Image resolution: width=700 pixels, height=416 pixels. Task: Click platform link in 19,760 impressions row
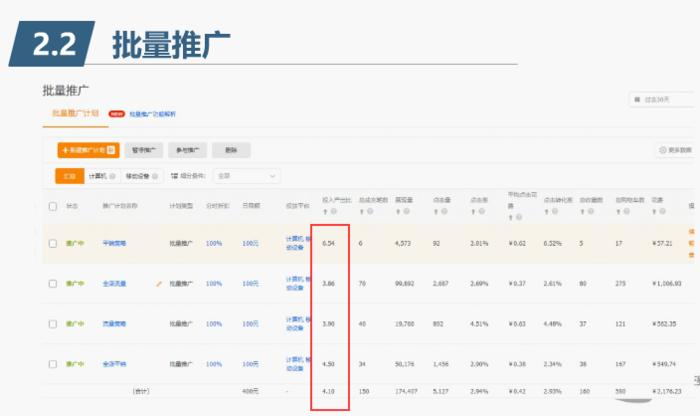pyautogui.click(x=298, y=324)
